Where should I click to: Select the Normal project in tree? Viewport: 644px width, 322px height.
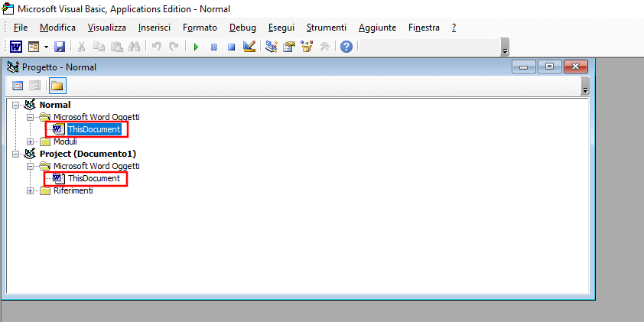[55, 105]
